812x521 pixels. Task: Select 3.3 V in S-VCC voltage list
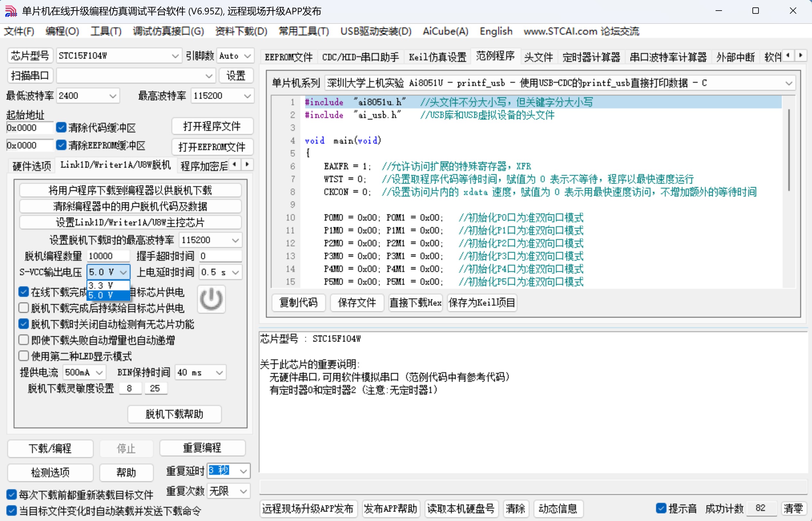108,285
